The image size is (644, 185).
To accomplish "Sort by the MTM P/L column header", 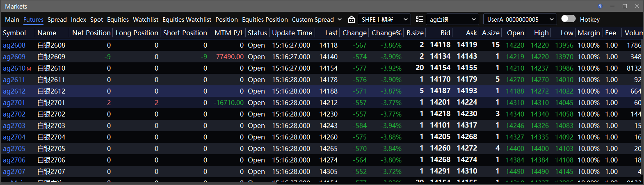I will [x=229, y=33].
